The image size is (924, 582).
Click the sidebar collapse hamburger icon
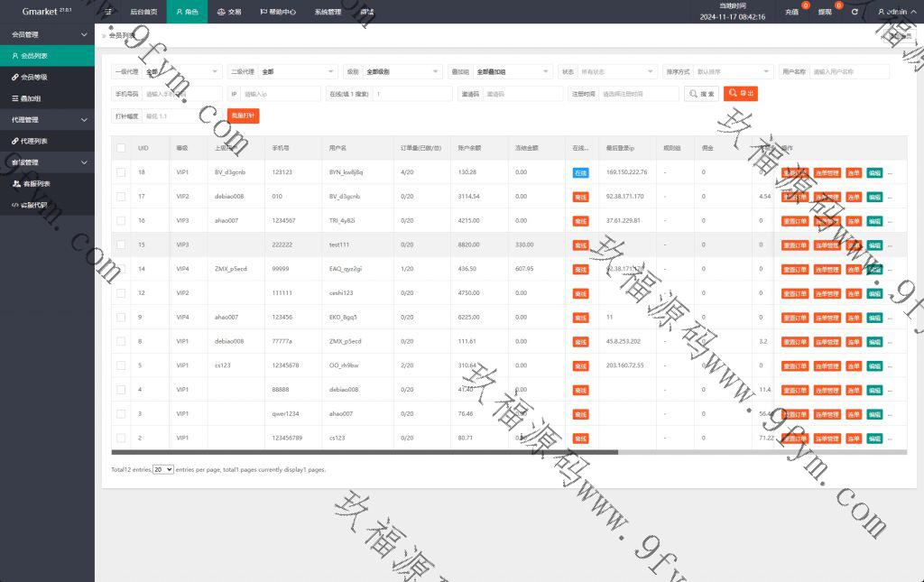(x=108, y=13)
